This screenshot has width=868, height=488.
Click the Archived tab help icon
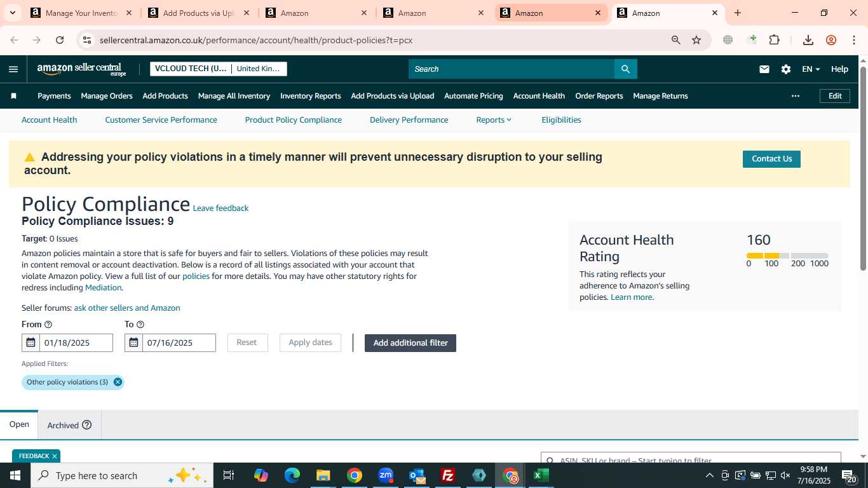[87, 425]
